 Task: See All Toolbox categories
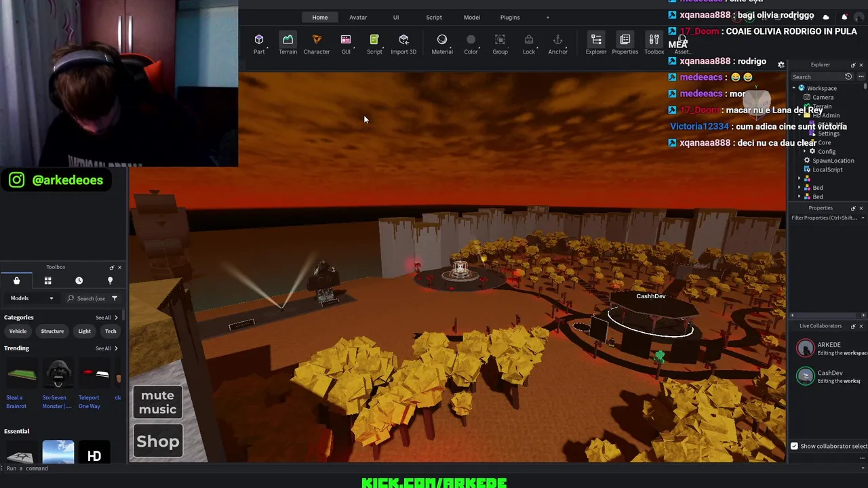click(106, 317)
